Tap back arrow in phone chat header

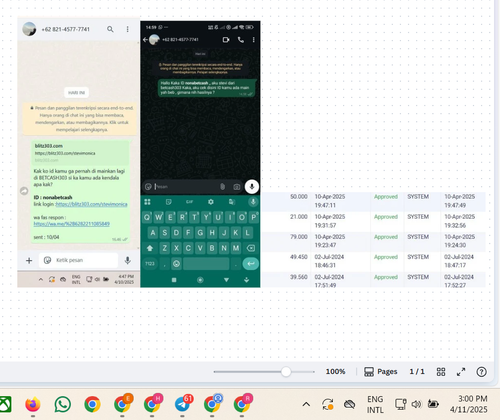pos(145,40)
